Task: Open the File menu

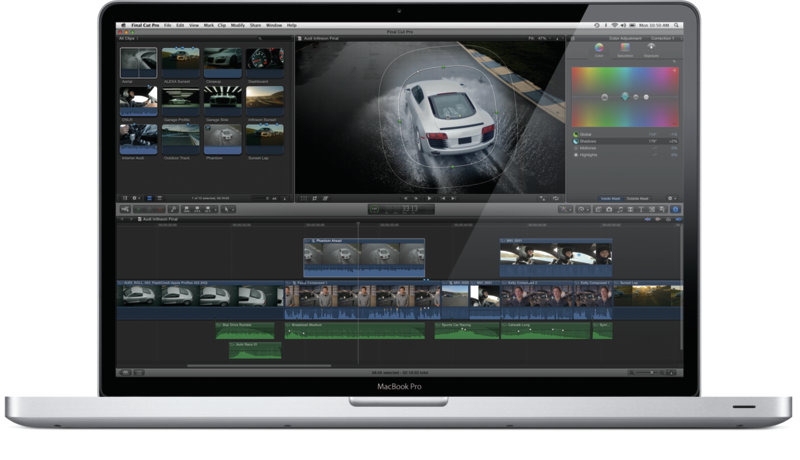Action: click(167, 25)
